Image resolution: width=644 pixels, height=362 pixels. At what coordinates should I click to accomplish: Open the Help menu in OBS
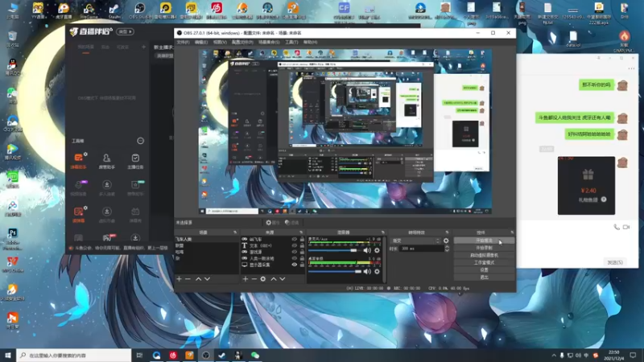point(311,43)
